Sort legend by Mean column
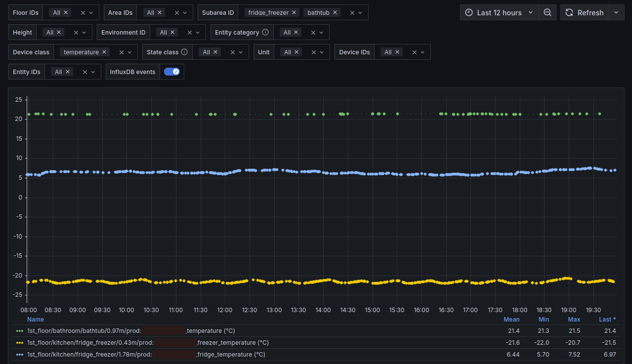 coord(511,320)
